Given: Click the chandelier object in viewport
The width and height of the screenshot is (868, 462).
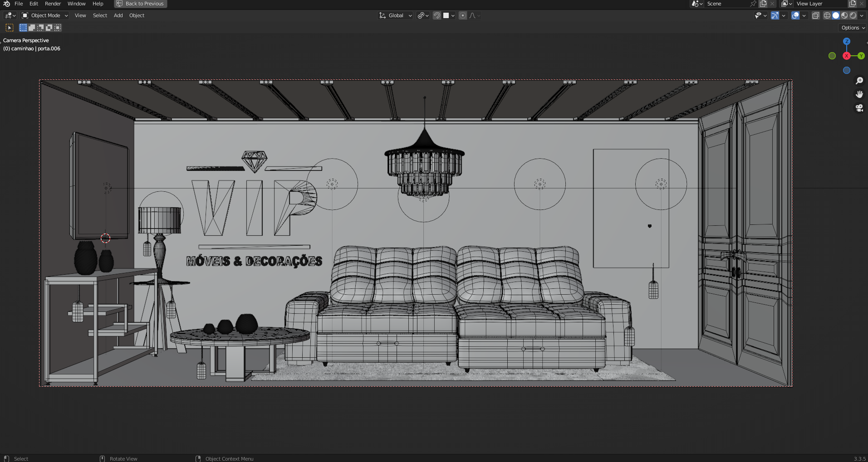Looking at the screenshot, I should point(424,163).
